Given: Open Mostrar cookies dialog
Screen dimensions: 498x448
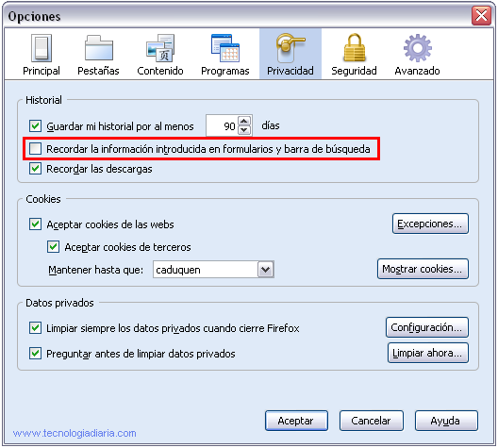Looking at the screenshot, I should (423, 269).
